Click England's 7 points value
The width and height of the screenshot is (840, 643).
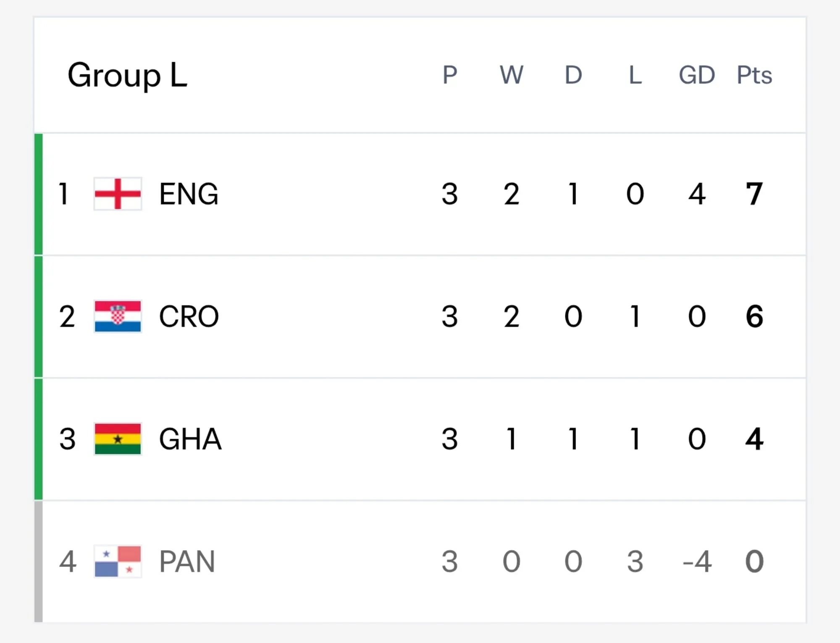[x=754, y=194]
